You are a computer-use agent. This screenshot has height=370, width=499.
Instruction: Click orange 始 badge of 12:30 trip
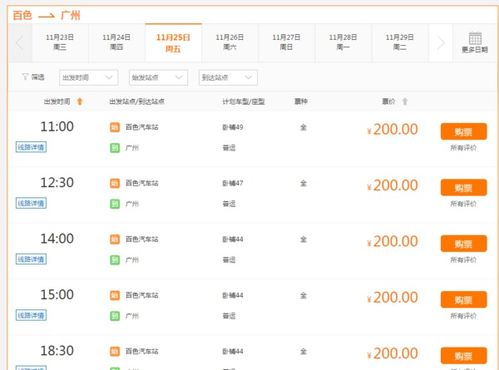115,183
